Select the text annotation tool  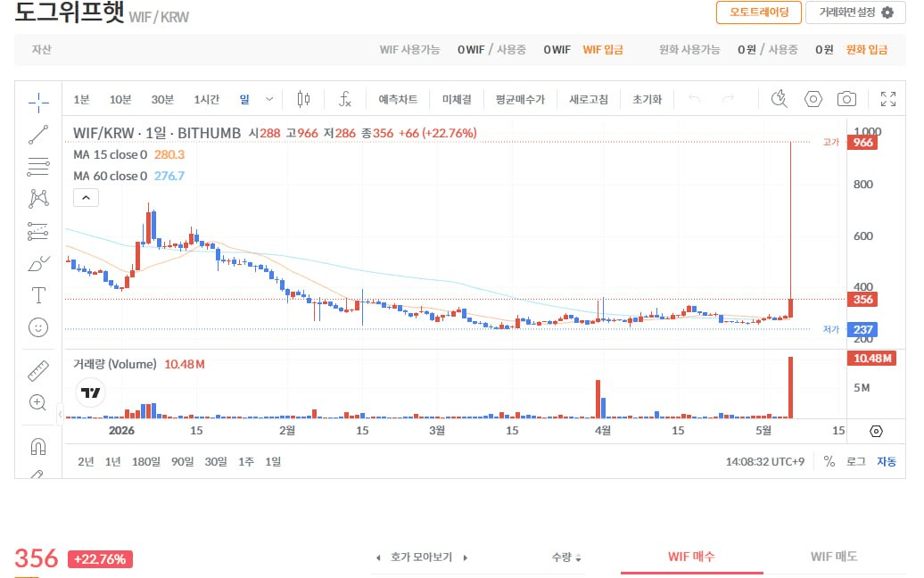point(38,295)
